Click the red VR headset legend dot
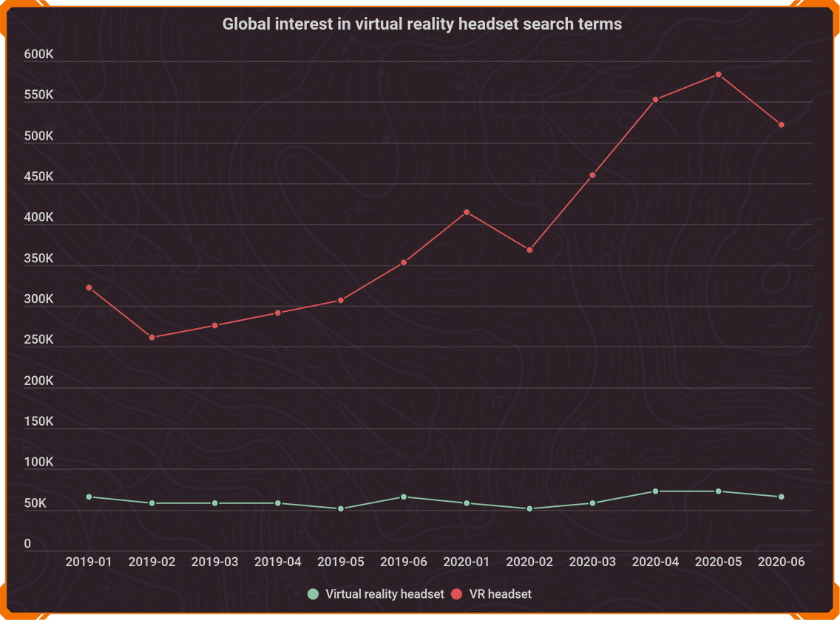 456,594
